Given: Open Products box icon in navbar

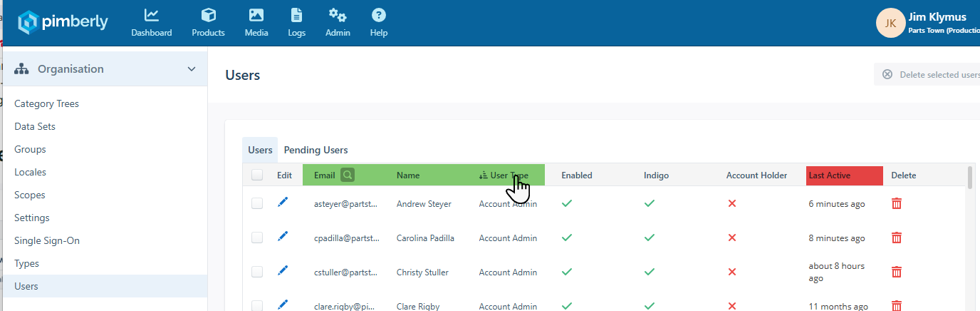Looking at the screenshot, I should (208, 15).
